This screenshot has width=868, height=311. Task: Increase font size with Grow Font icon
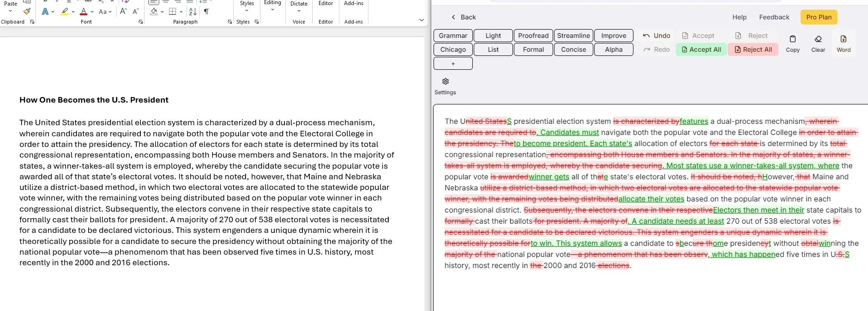[x=123, y=11]
